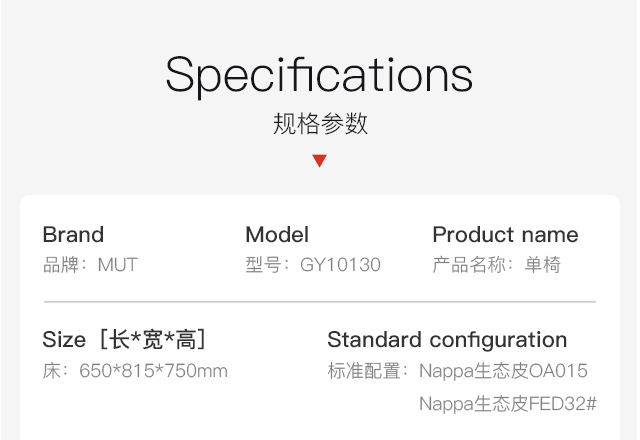The image size is (640, 440).
Task: Click the 产品名称 label text
Action: pos(469,265)
